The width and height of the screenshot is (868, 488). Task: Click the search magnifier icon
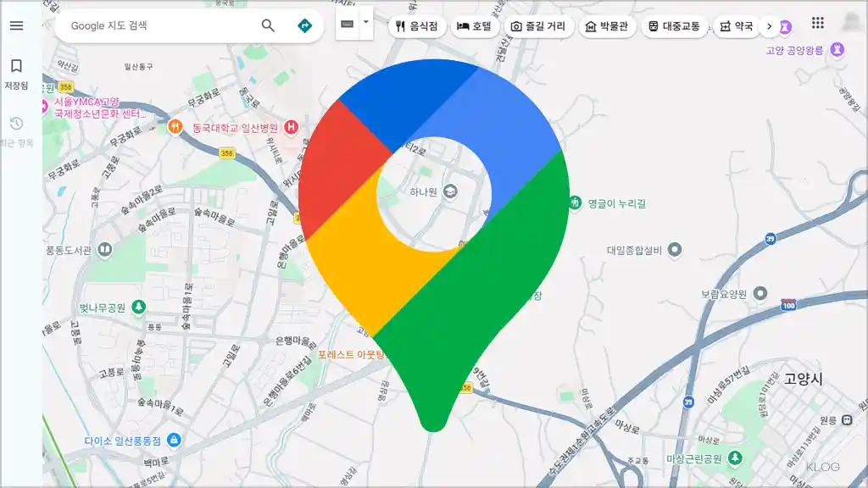(x=268, y=25)
